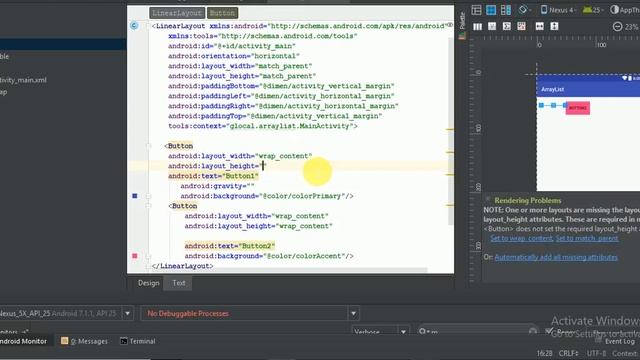Viewport: 640px width, 360px height.
Task: Toggle the Regex checkbox
Action: coord(549,331)
